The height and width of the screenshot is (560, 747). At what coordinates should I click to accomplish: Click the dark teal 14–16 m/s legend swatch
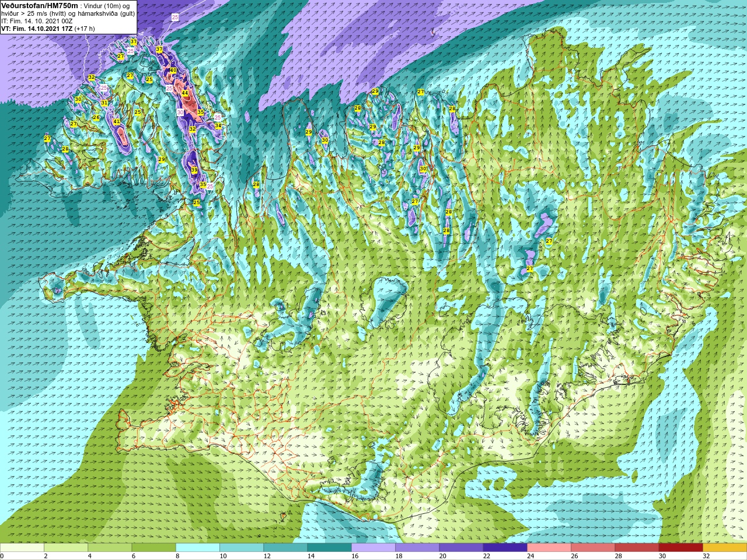coord(330,548)
